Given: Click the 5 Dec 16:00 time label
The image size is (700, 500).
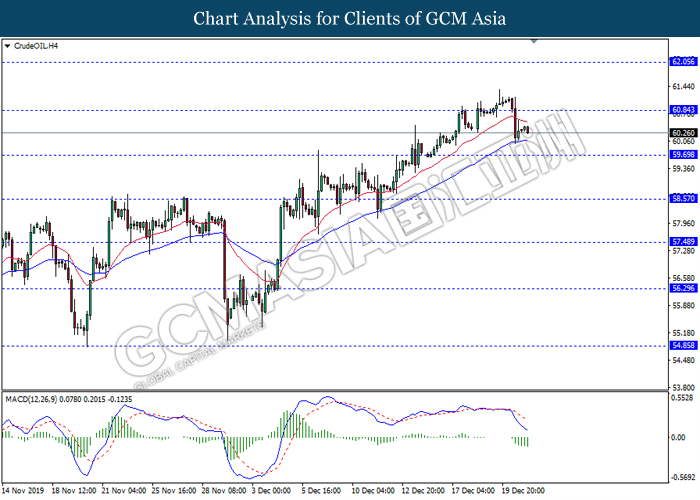Looking at the screenshot, I should click(321, 491).
